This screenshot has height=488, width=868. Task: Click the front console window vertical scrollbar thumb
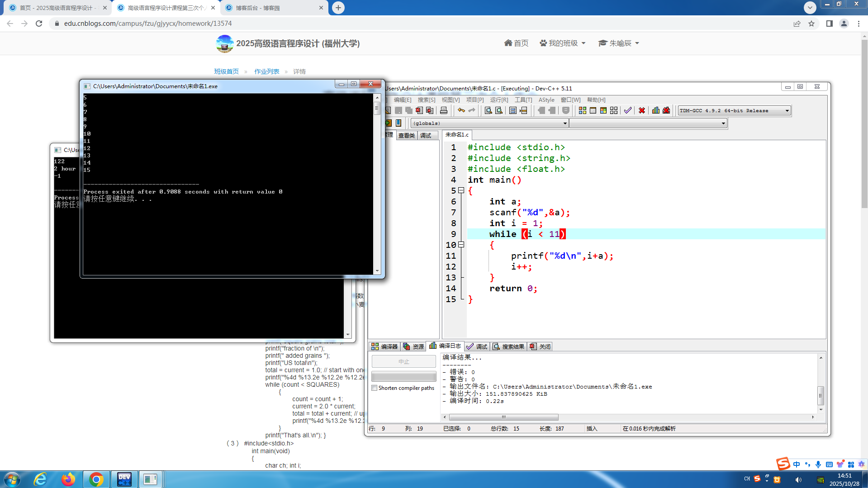pos(377,108)
